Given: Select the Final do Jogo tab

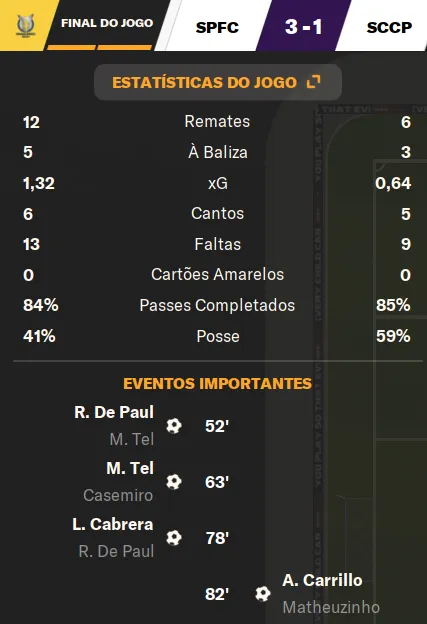Looking at the screenshot, I should [107, 23].
